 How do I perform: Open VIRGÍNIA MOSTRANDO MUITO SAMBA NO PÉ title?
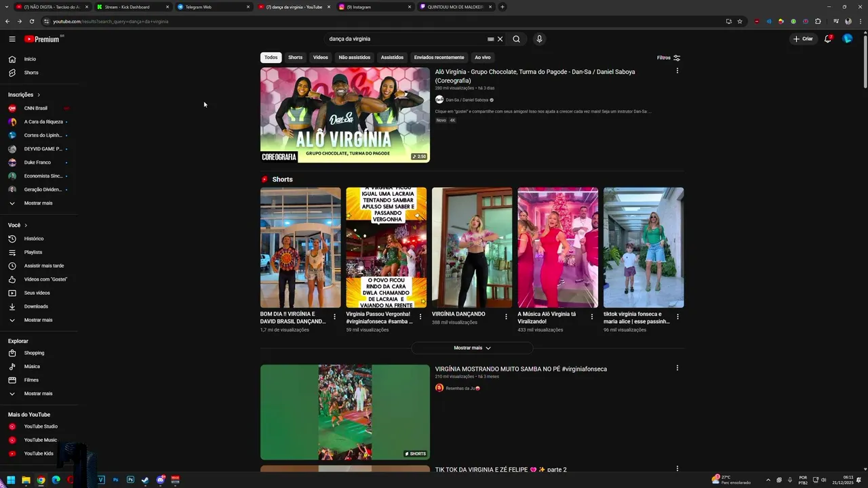click(521, 369)
